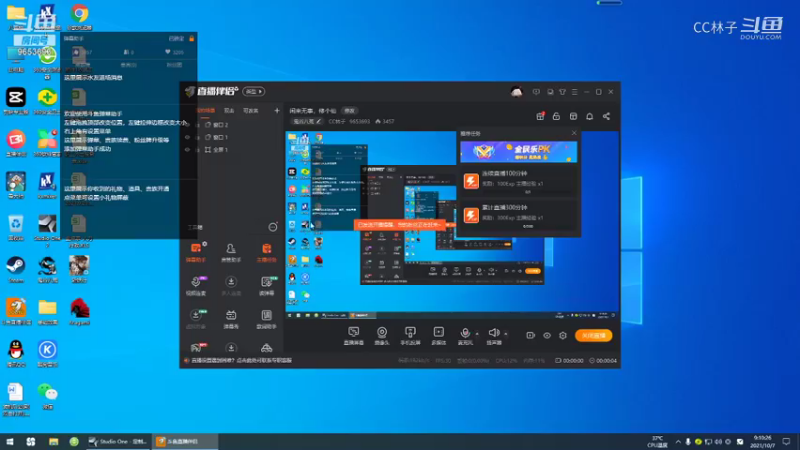This screenshot has width=800, height=450.
Task: Select the active orange scene tab
Action: 205,111
